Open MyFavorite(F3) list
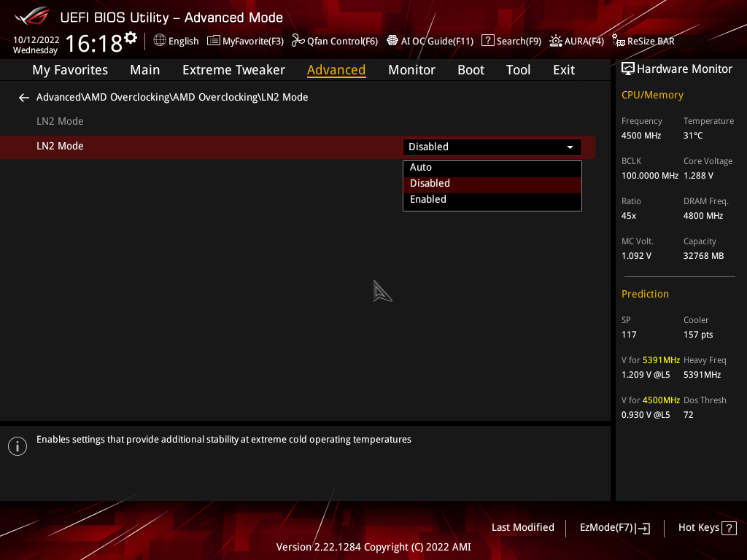Viewport: 747px width, 560px height. click(x=245, y=41)
